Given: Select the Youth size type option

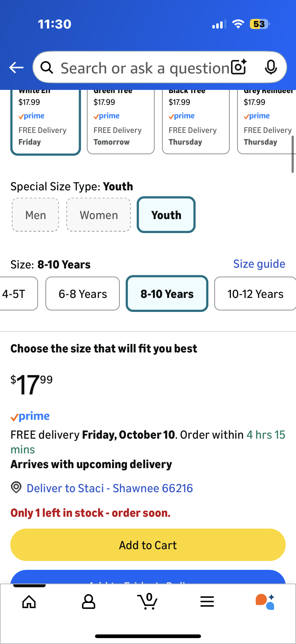Looking at the screenshot, I should coord(166,215).
